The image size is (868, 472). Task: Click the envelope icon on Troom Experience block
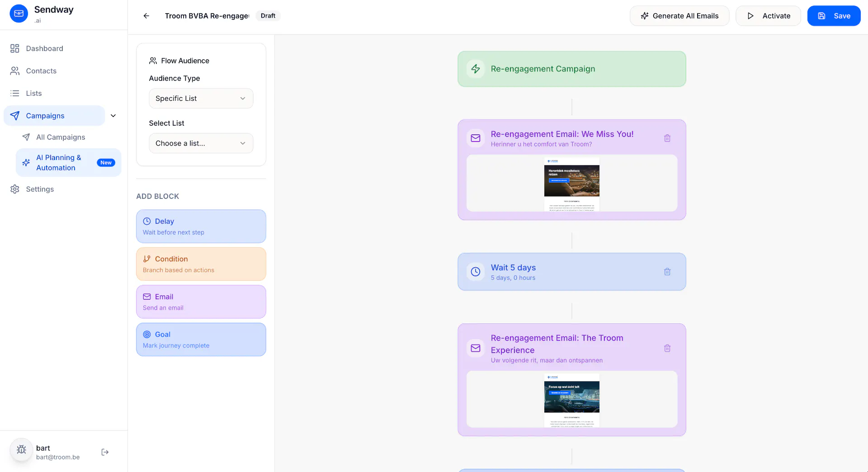476,348
